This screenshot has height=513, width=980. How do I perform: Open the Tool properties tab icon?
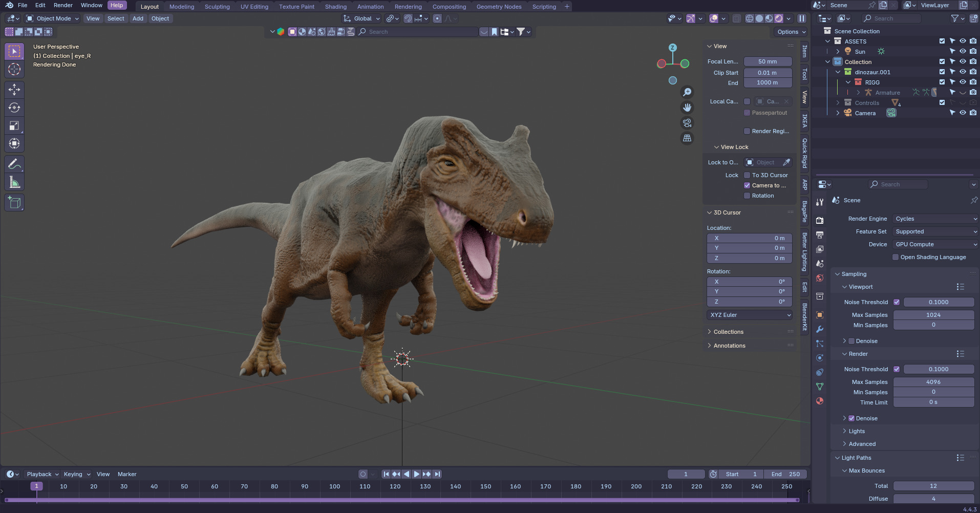tap(820, 202)
